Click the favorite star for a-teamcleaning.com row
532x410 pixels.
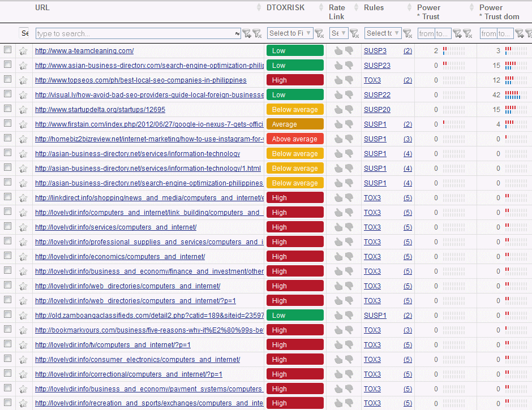[23, 51]
